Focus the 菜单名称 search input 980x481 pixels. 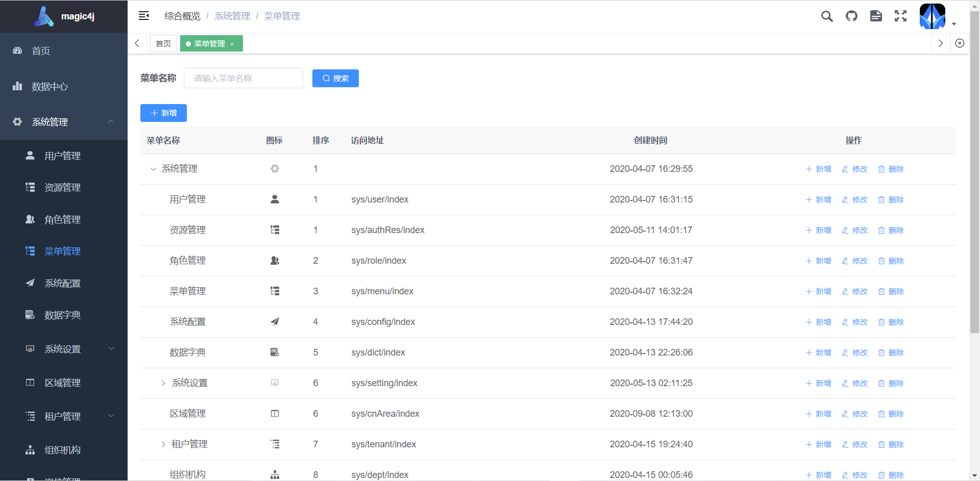[243, 78]
